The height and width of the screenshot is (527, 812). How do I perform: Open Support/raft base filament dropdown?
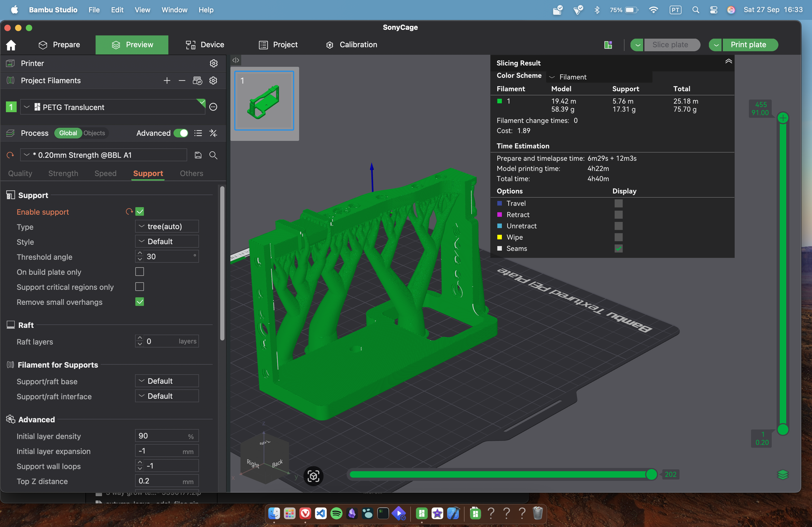click(167, 381)
